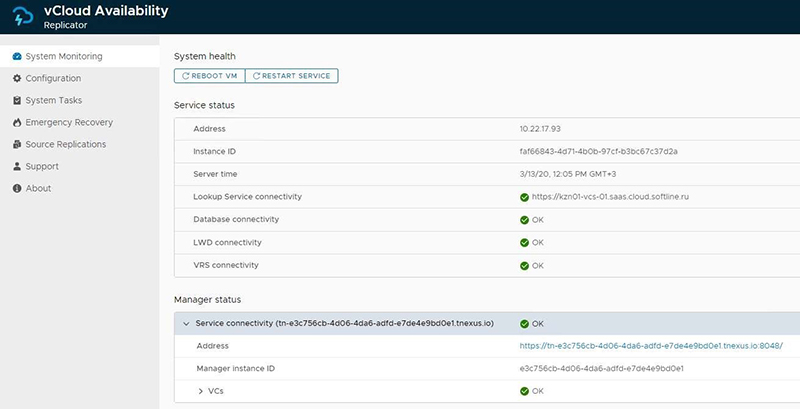This screenshot has height=409, width=800.
Task: Click green check icon for Service connectivity row
Action: tap(524, 324)
